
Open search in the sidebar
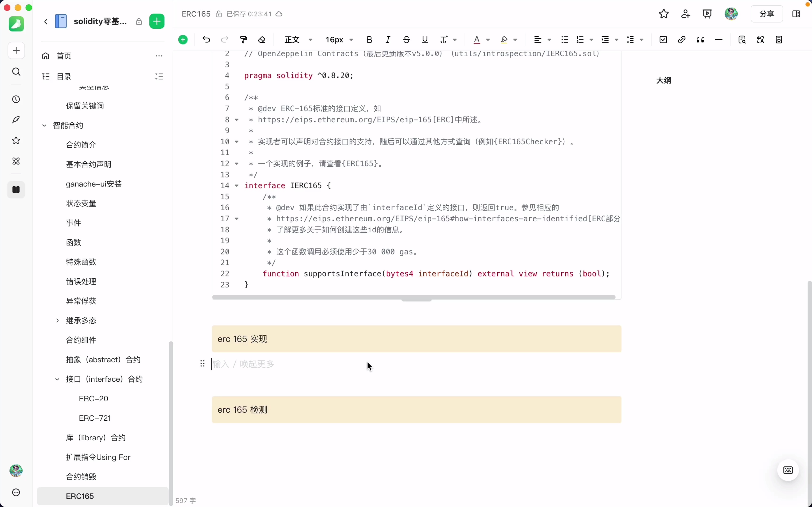pyautogui.click(x=16, y=72)
